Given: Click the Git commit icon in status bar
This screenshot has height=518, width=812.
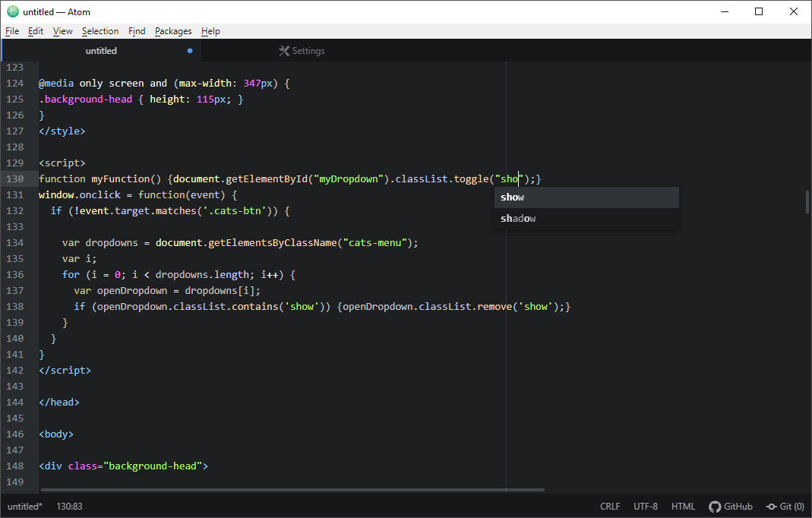Looking at the screenshot, I should tap(772, 507).
